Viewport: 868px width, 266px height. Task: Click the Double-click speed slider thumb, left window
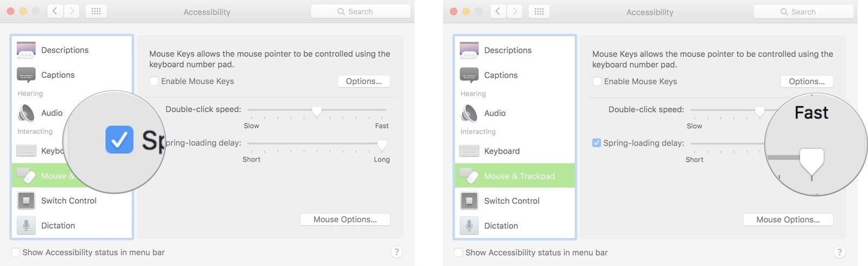coord(317,111)
